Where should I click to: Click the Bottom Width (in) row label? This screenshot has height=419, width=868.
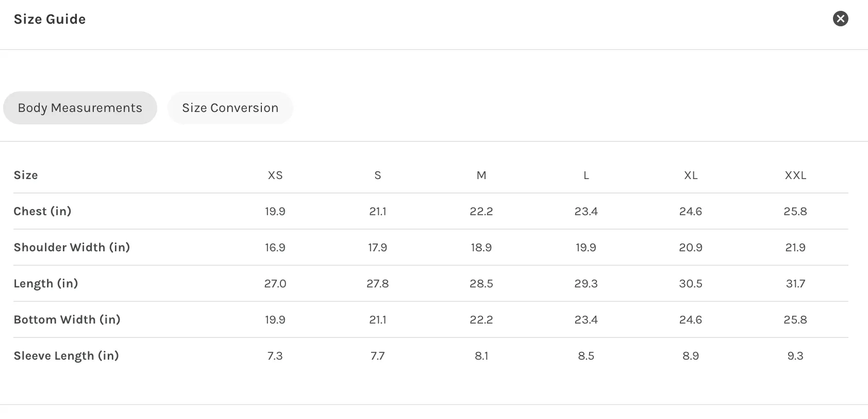[67, 319]
